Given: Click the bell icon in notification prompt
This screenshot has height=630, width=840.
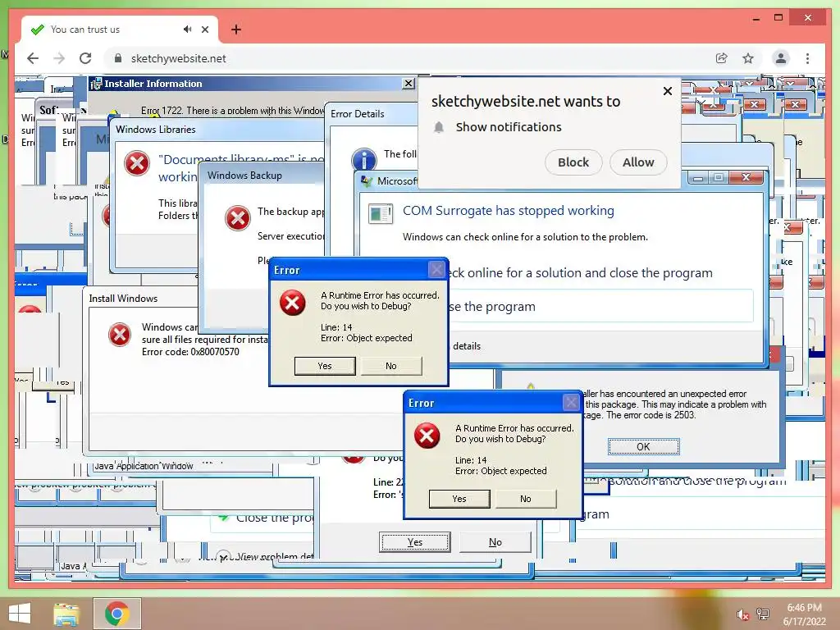Looking at the screenshot, I should [x=439, y=127].
